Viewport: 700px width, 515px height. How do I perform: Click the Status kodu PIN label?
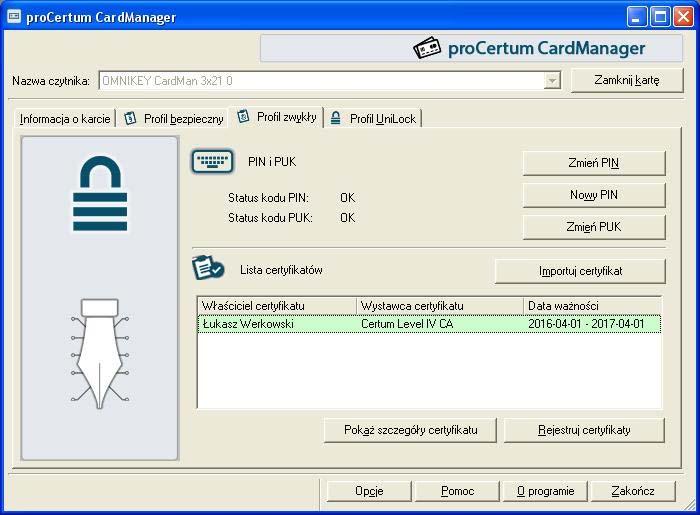click(x=268, y=198)
